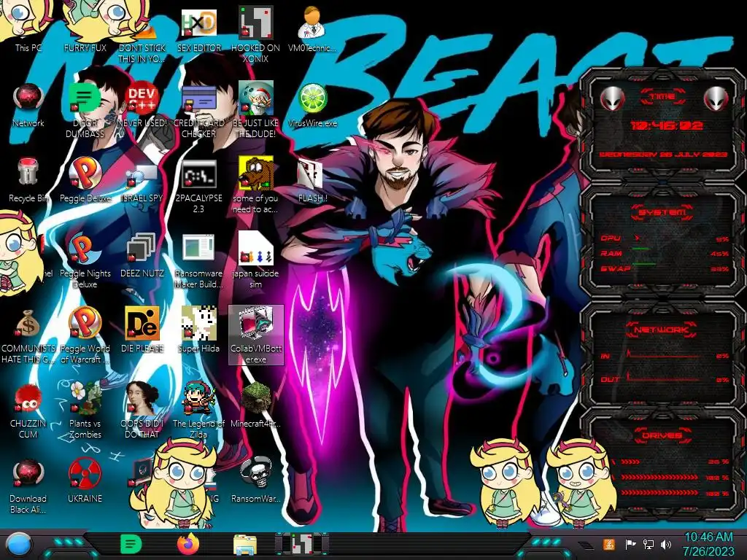747x560 pixels.
Task: Open the Download Black Ali... icon
Action: pyautogui.click(x=28, y=486)
